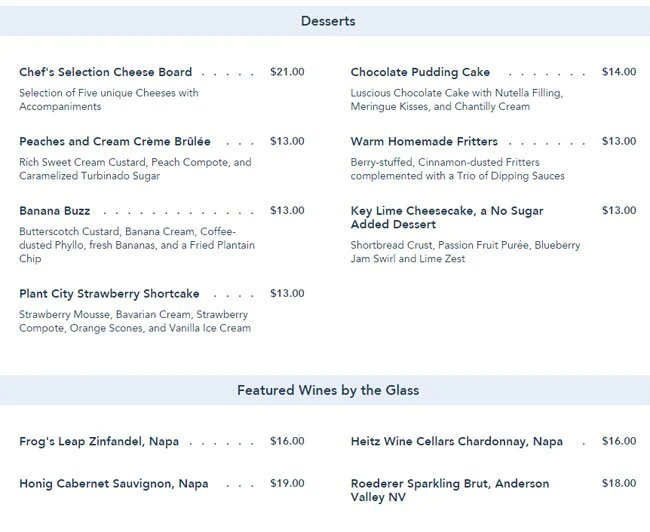650x532 pixels.
Task: Click the $14.00 Chocolate Pudding Cake price
Action: tap(618, 72)
